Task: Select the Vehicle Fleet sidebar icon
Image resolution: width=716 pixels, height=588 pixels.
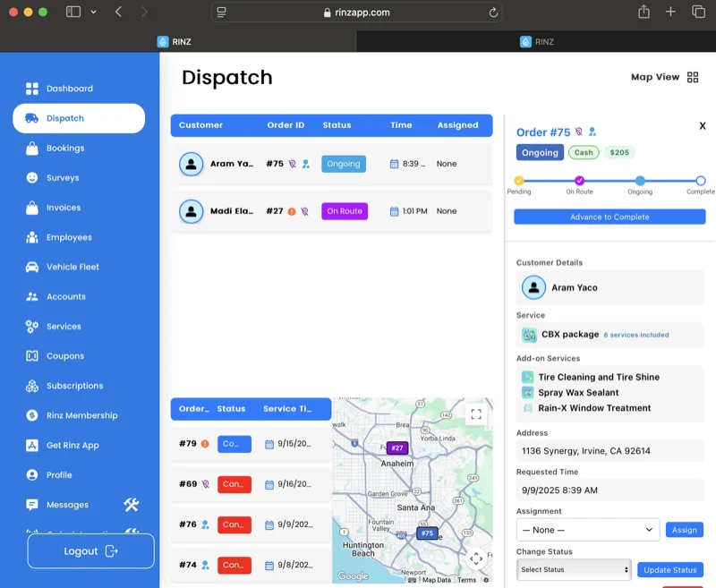Action: point(32,267)
